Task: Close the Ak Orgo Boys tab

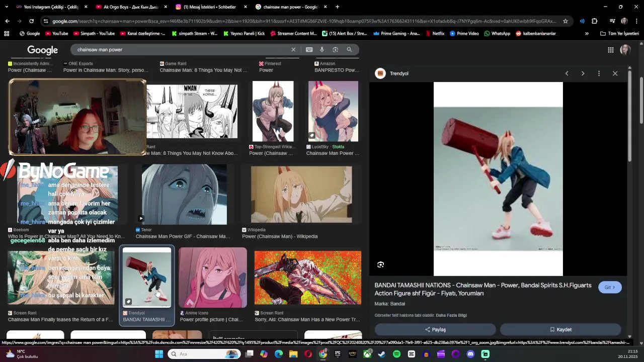Action: (x=166, y=7)
